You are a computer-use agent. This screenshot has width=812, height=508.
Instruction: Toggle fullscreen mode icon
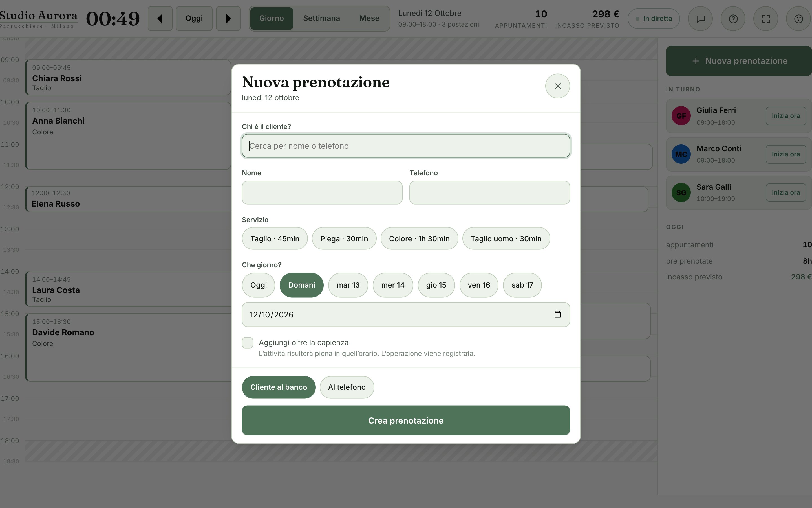pyautogui.click(x=766, y=19)
